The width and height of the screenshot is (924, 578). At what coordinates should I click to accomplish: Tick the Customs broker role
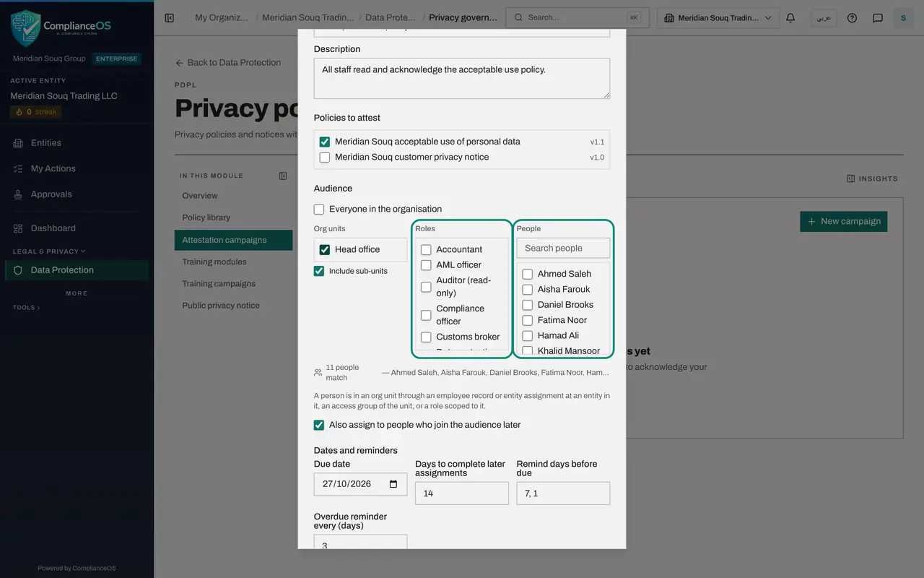pyautogui.click(x=426, y=337)
